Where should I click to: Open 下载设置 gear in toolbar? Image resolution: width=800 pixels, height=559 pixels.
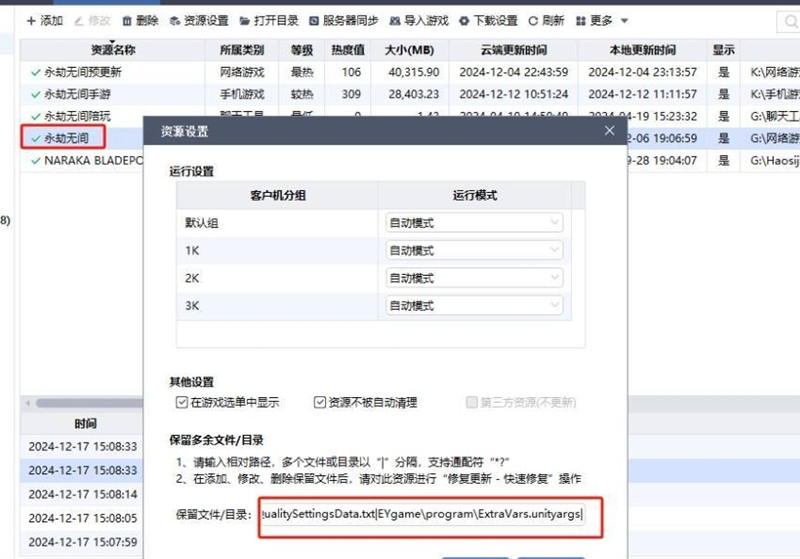click(x=488, y=21)
